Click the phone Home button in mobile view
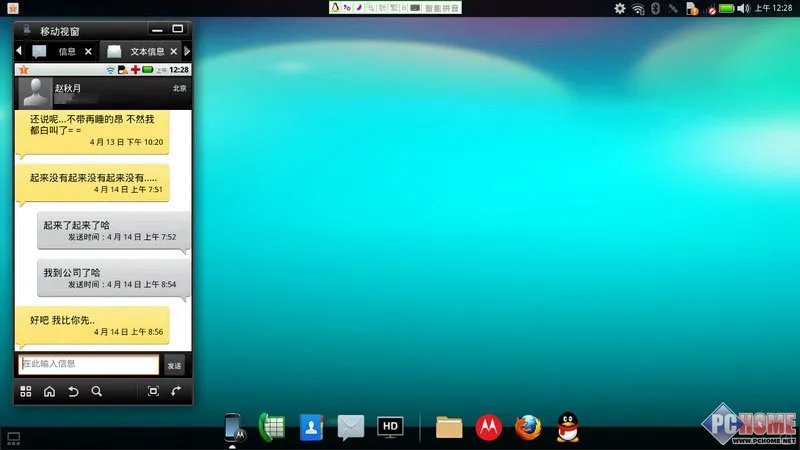 pos(49,391)
